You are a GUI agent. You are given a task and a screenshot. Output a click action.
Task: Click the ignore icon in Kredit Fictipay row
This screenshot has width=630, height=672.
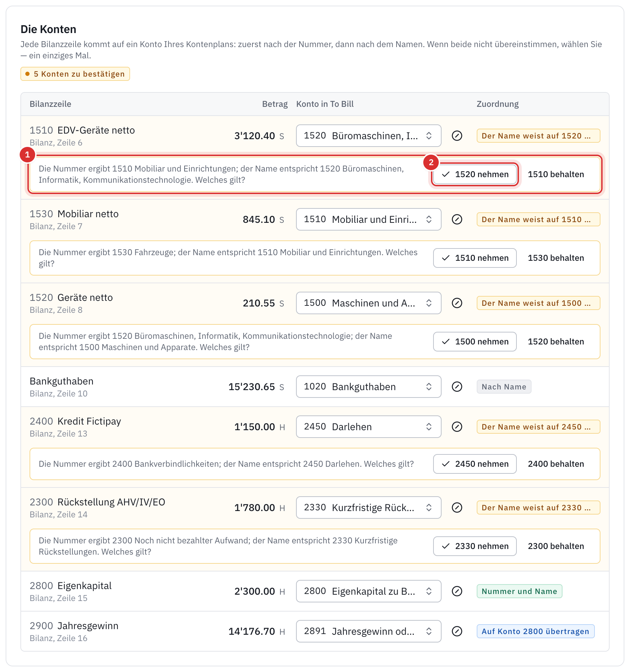pos(457,427)
